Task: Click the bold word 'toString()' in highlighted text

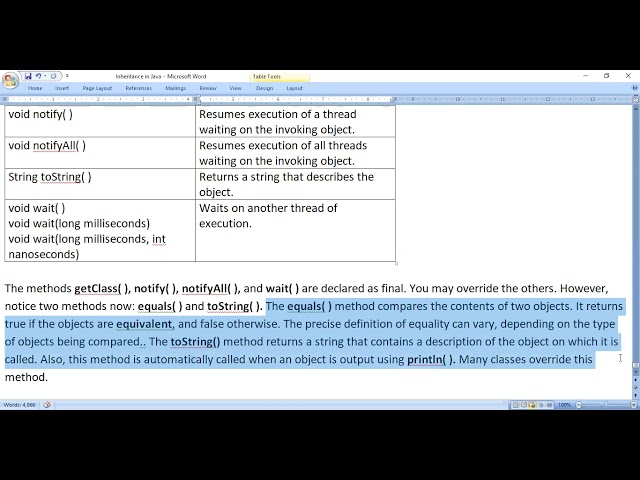Action: (x=196, y=342)
